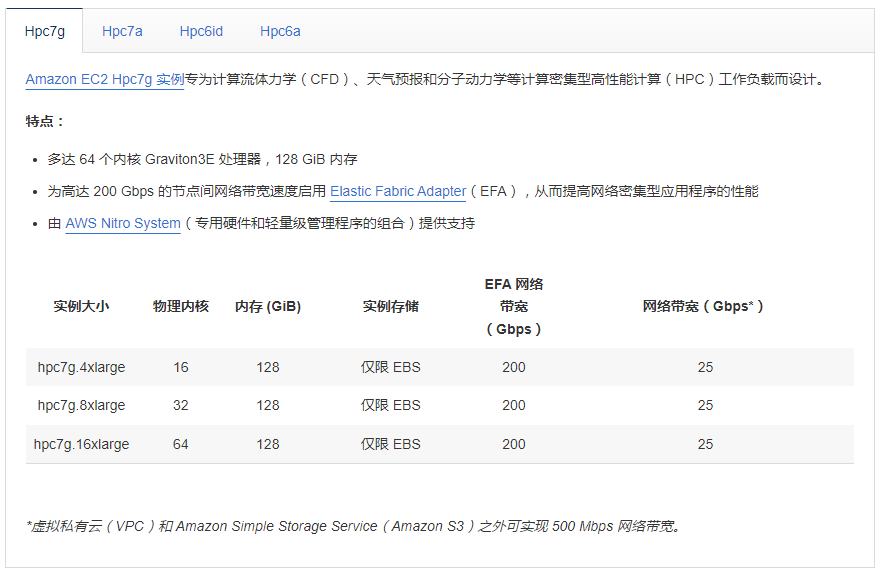The width and height of the screenshot is (881, 575).
Task: Click the 物理内核 column header
Action: [x=181, y=306]
